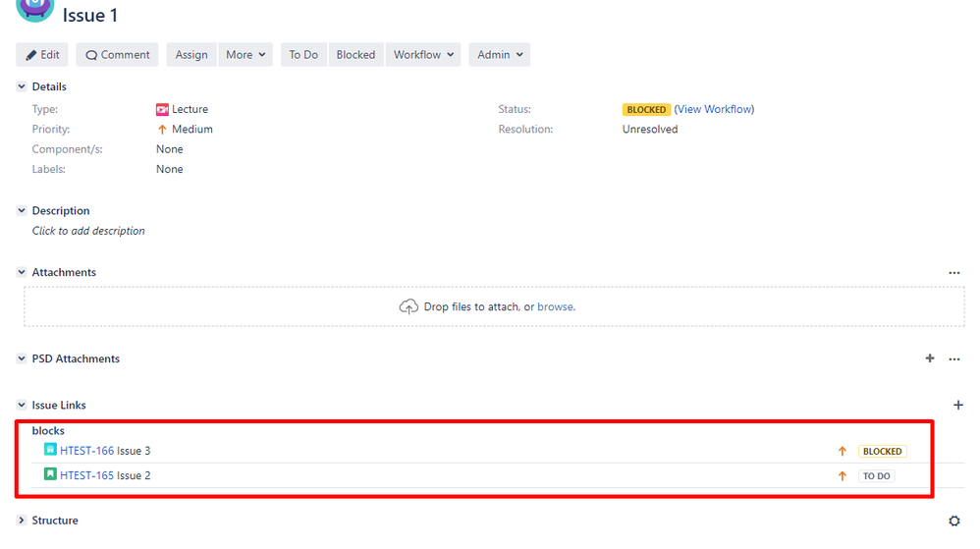Open the HTEST-165 issue link
The height and width of the screenshot is (549, 980).
click(86, 476)
